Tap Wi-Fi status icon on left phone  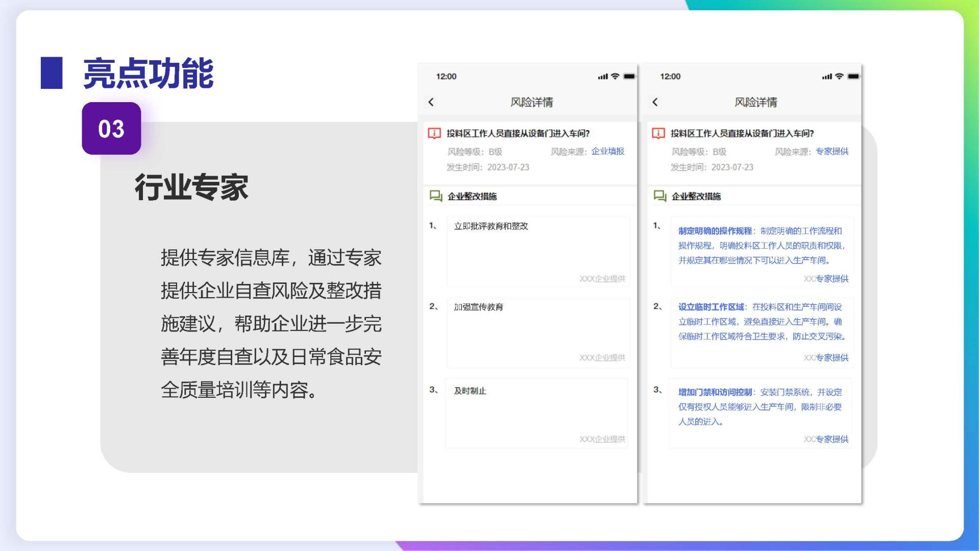pyautogui.click(x=615, y=77)
